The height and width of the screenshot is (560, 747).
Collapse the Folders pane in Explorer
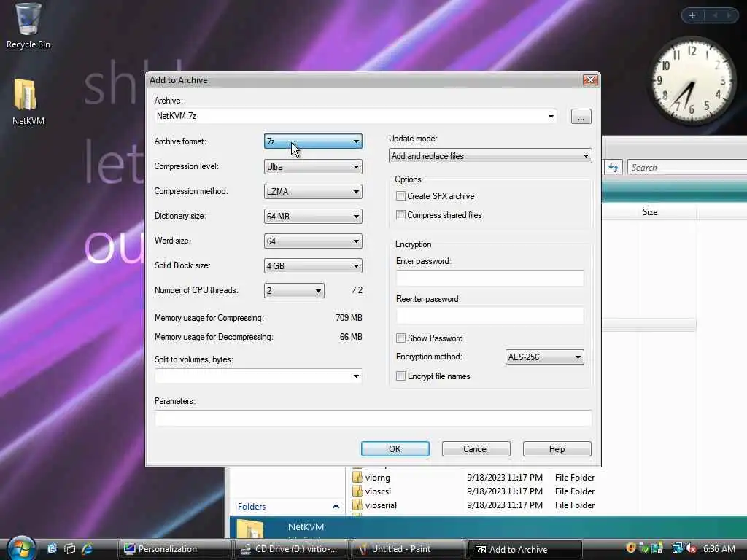[x=336, y=506]
